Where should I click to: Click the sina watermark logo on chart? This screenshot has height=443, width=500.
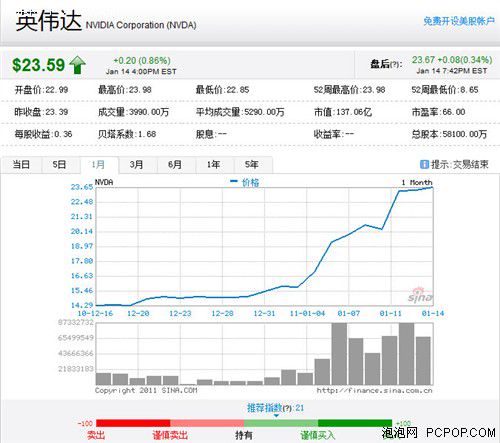tap(420, 295)
